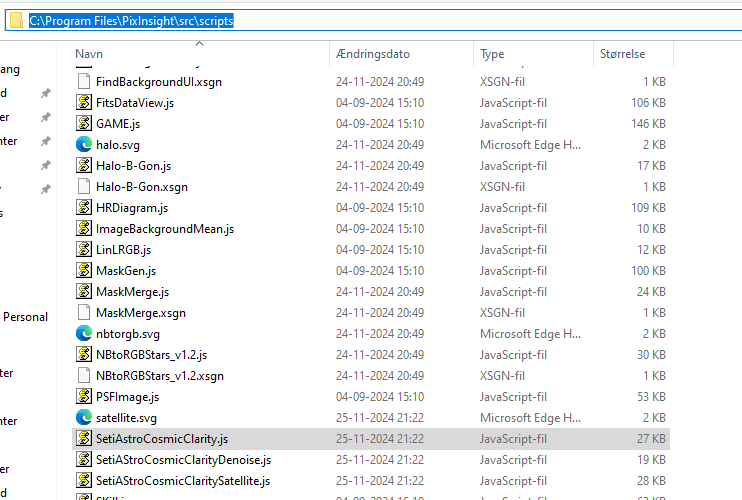Click the 04-09-2024 15:10 date of MaskGen.js

click(380, 271)
